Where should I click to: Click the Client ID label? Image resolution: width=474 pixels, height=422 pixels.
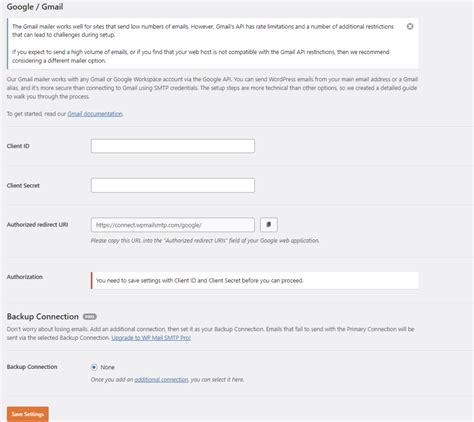point(18,146)
